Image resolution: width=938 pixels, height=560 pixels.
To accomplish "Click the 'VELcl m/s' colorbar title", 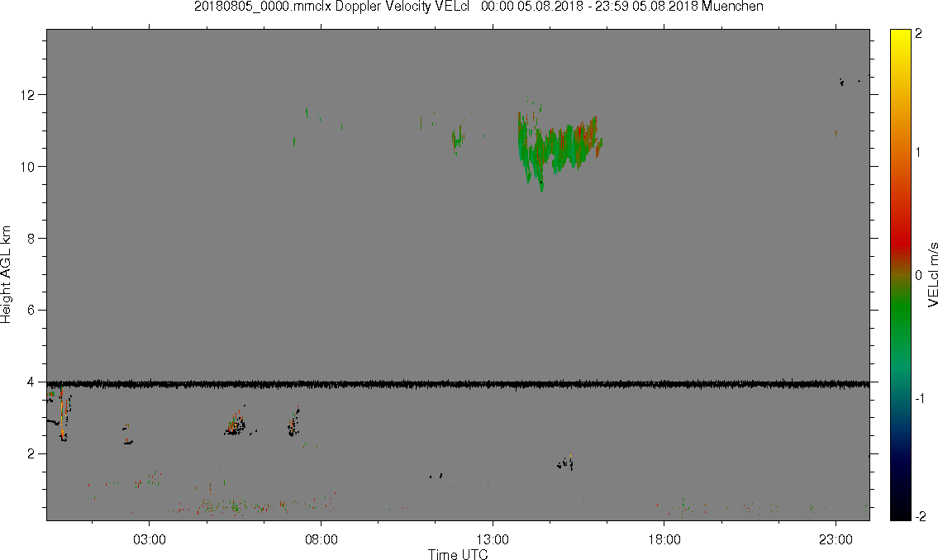I will [932, 274].
